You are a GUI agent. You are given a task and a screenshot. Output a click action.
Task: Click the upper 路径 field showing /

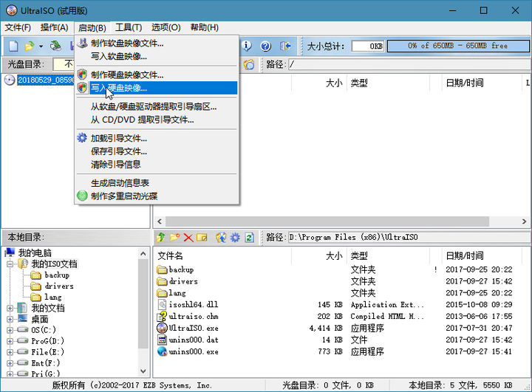[x=409, y=64]
